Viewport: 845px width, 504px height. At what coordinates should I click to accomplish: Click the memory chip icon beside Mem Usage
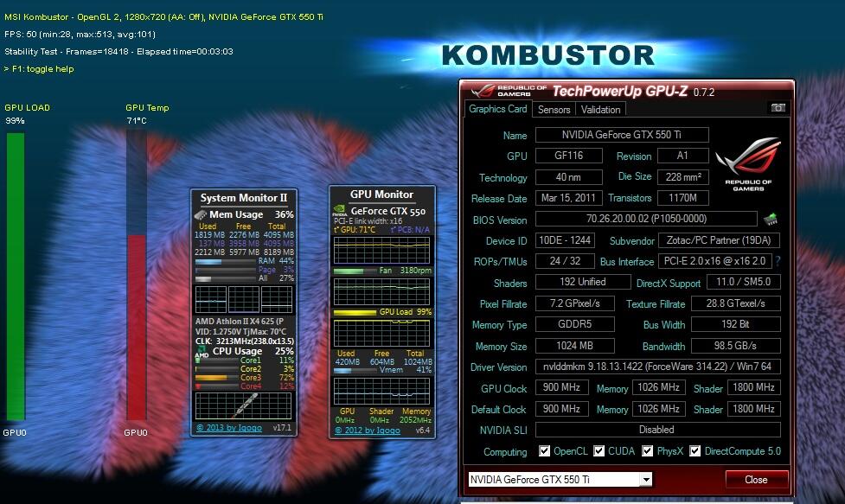click(x=201, y=214)
